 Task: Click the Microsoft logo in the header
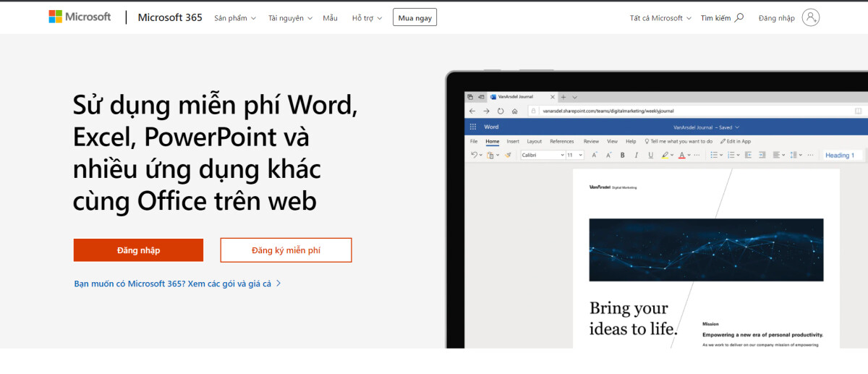(x=80, y=17)
